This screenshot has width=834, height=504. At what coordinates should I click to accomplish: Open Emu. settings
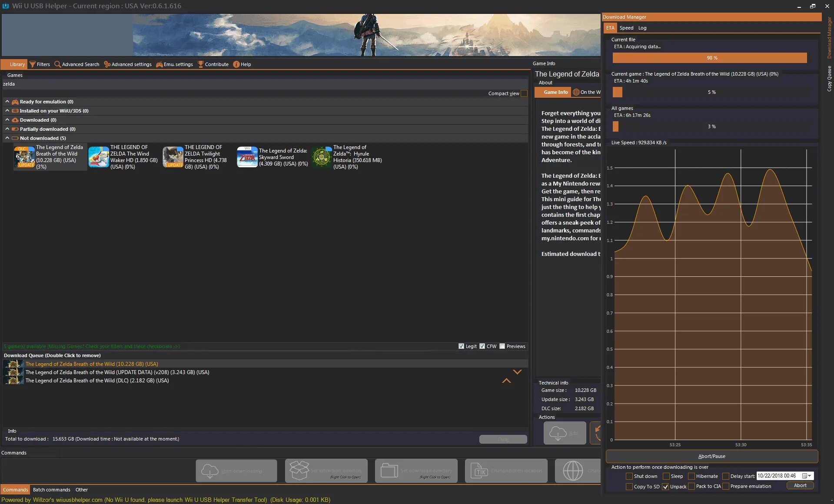click(x=174, y=64)
